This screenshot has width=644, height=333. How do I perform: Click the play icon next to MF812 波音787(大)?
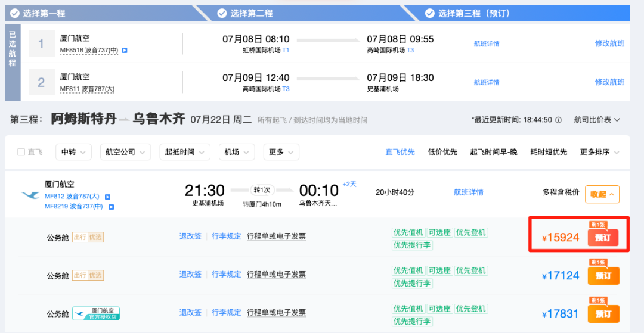107,197
